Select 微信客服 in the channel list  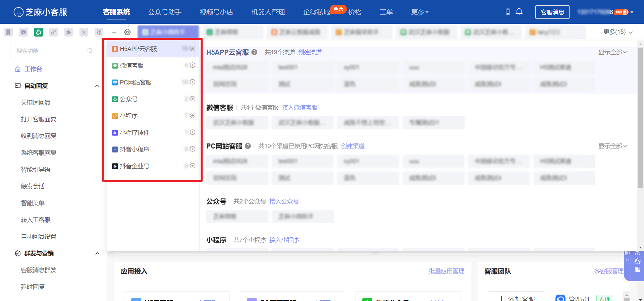click(x=154, y=65)
